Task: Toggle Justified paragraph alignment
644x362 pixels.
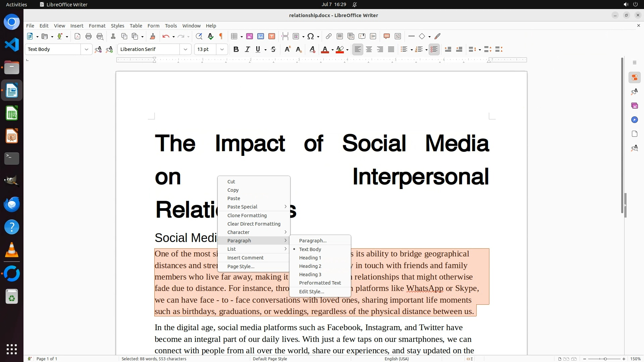Action: coord(391,49)
